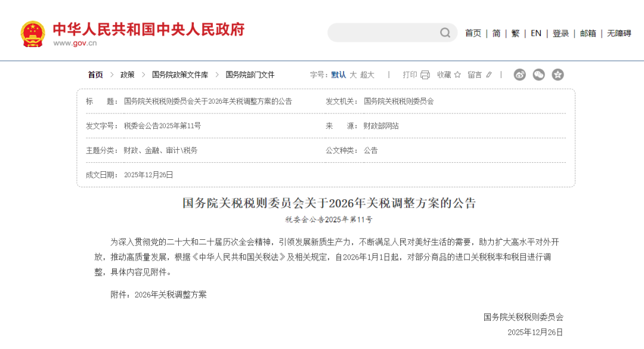Screen dimensions: 644x349
Task: Click the main article headline
Action: click(329, 203)
